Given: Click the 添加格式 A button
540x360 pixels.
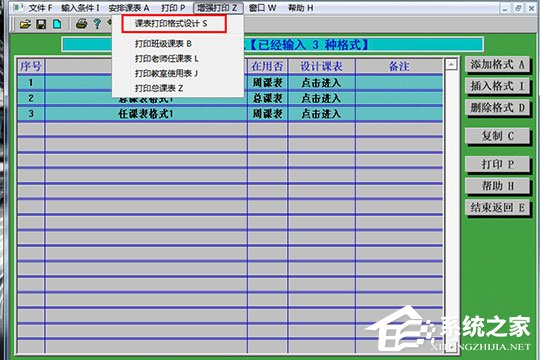Looking at the screenshot, I should (x=497, y=64).
